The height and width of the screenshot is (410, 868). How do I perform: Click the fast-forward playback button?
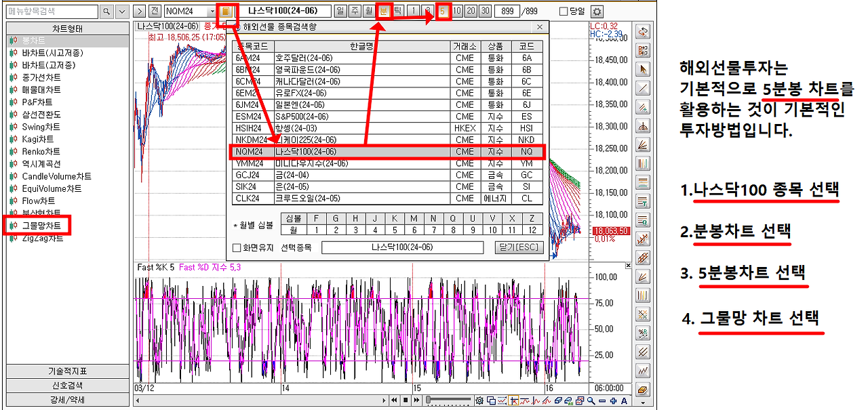tap(418, 401)
